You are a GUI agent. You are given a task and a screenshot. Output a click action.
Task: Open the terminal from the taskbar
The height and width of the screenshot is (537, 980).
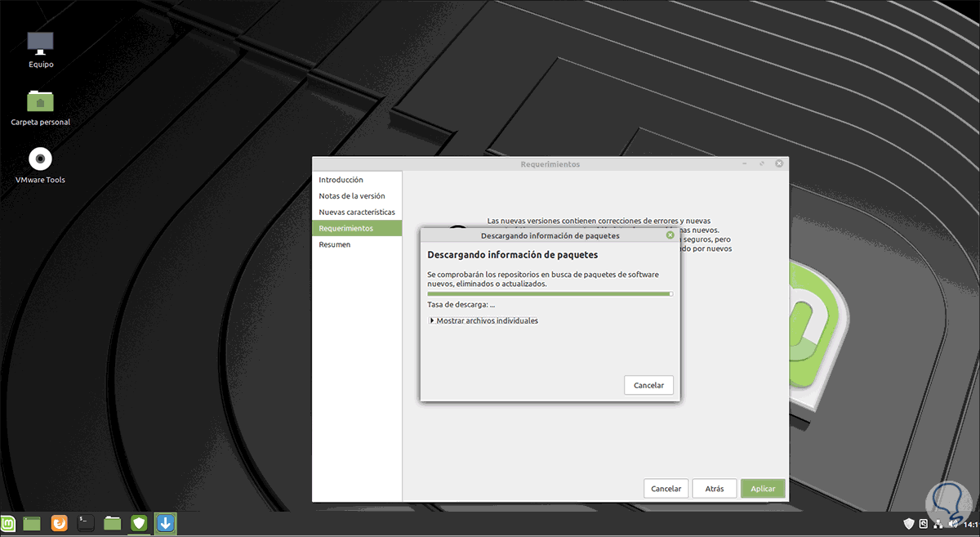85,523
